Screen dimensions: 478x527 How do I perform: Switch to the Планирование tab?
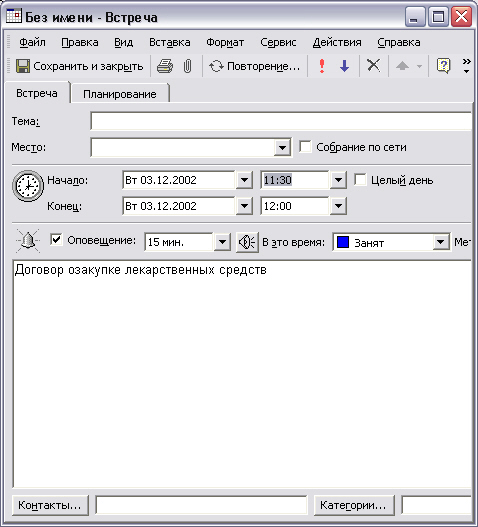click(x=120, y=94)
